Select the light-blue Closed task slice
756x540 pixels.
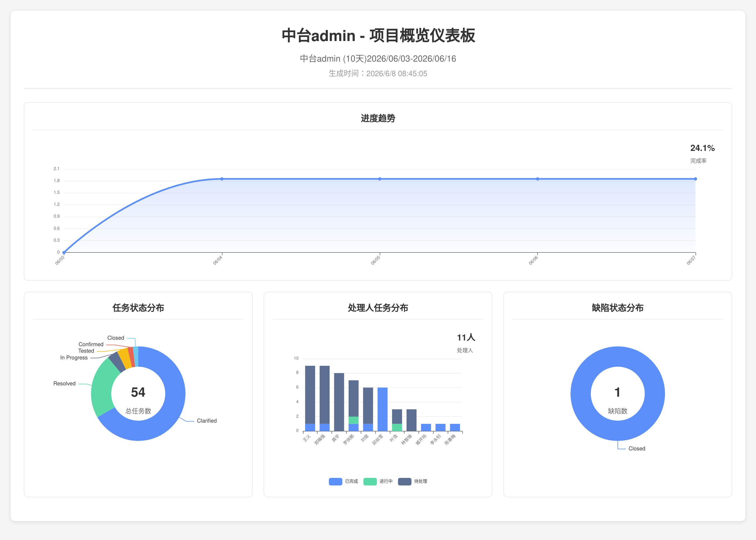136,356
